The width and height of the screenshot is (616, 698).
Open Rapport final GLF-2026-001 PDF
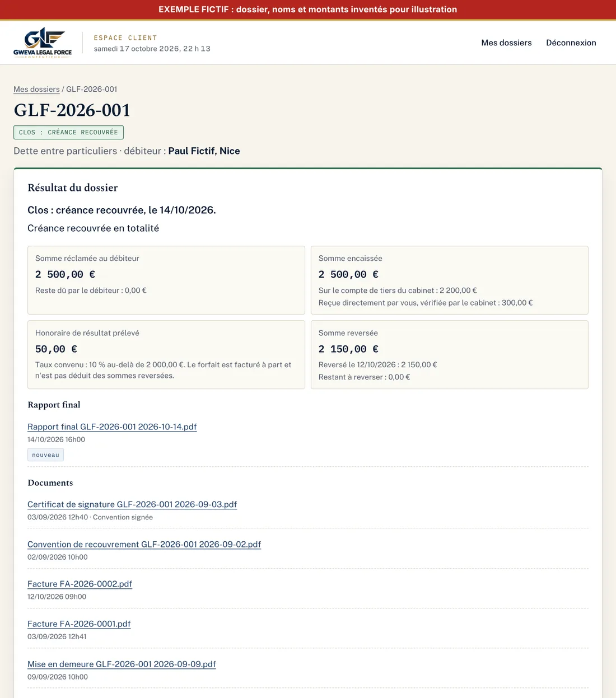[x=112, y=427]
